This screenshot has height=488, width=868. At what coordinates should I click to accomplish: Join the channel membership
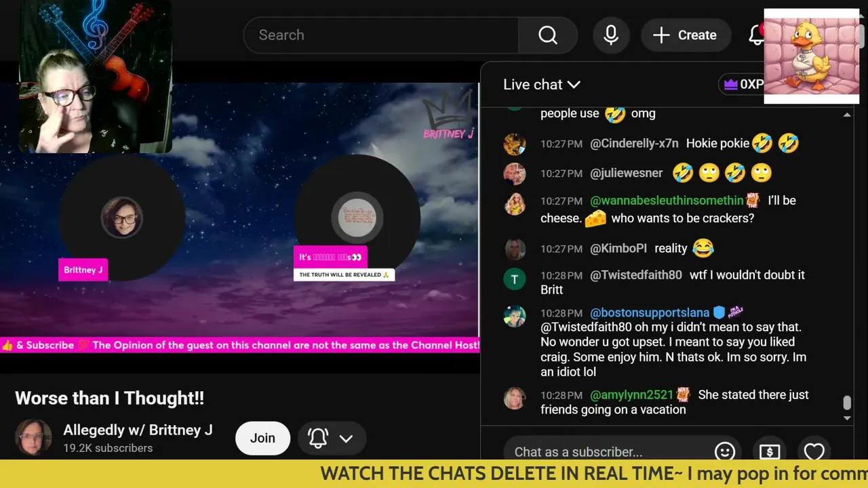coord(262,438)
